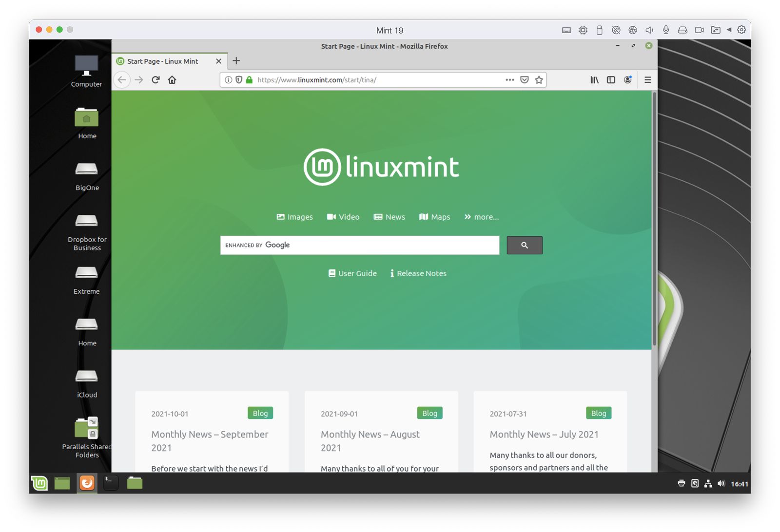Viewport: 780px width, 532px height.
Task: Select BigOne drive desktop icon
Action: 87,176
